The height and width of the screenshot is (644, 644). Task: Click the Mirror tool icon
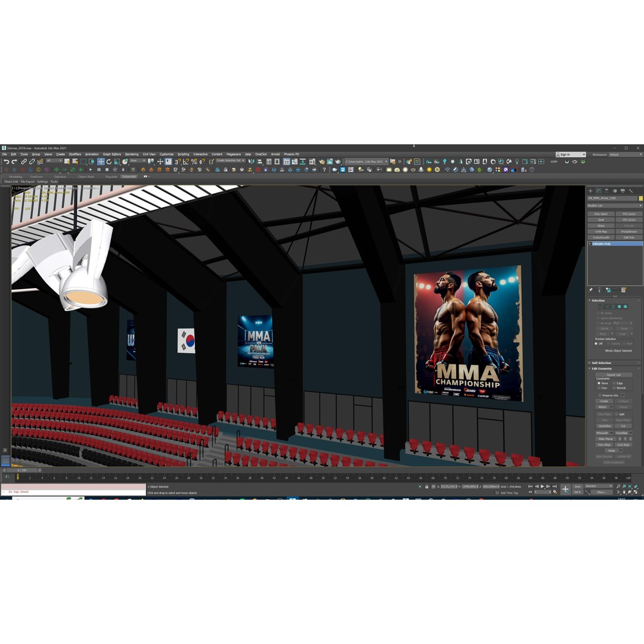pyautogui.click(x=252, y=162)
